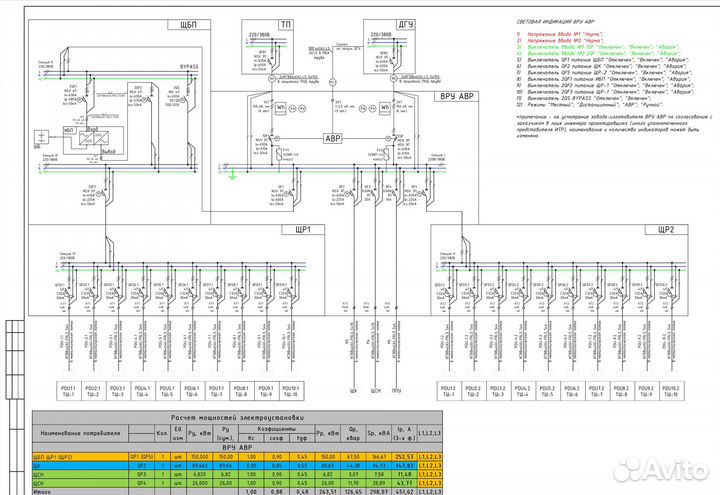This screenshot has height=495, width=720.
Task: Click the BYPASS line label
Action: pyautogui.click(x=189, y=65)
